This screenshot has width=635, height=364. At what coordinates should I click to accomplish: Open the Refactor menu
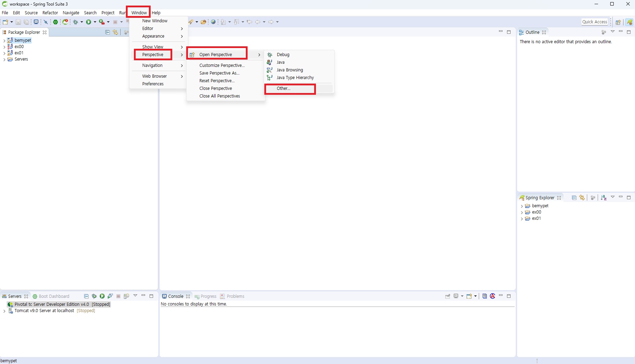click(x=50, y=13)
